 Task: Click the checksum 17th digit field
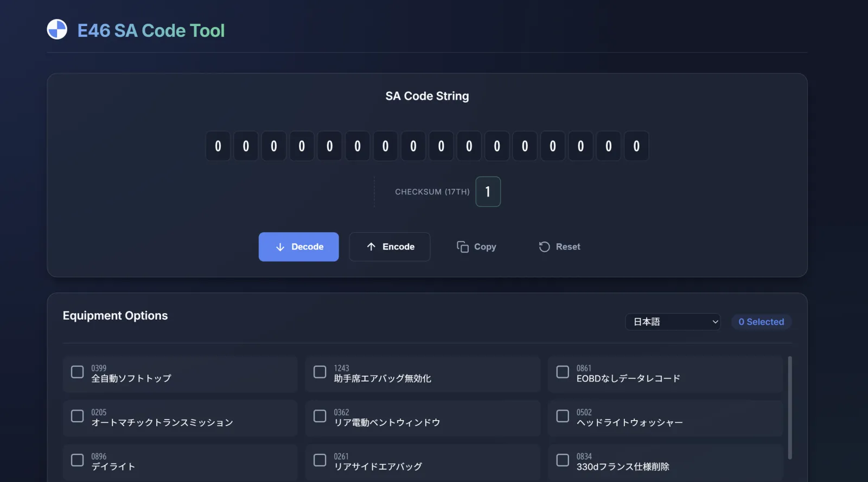pos(488,192)
